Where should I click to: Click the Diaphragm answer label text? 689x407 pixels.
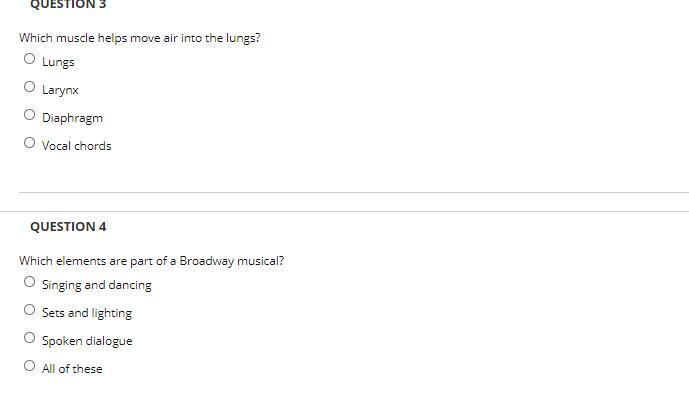(73, 118)
